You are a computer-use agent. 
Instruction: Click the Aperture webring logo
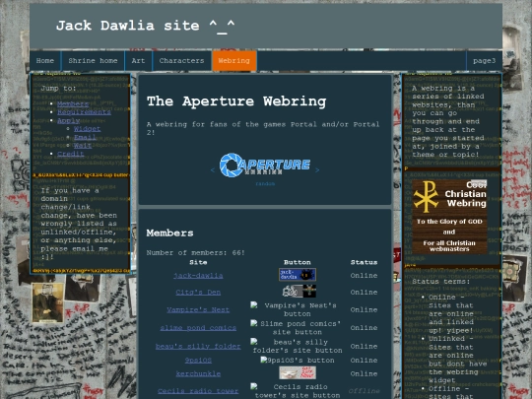click(x=265, y=165)
